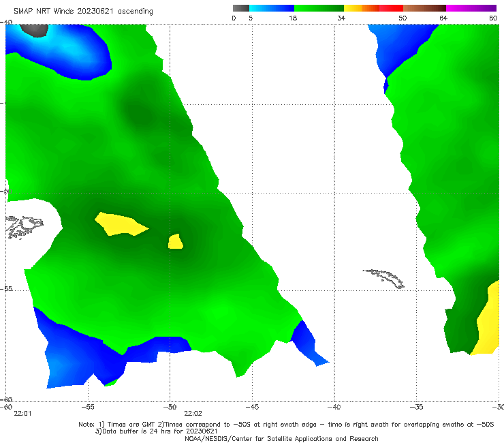Click the longitude label '-40' on the bottom axis
The image size is (504, 443).
(x=334, y=407)
